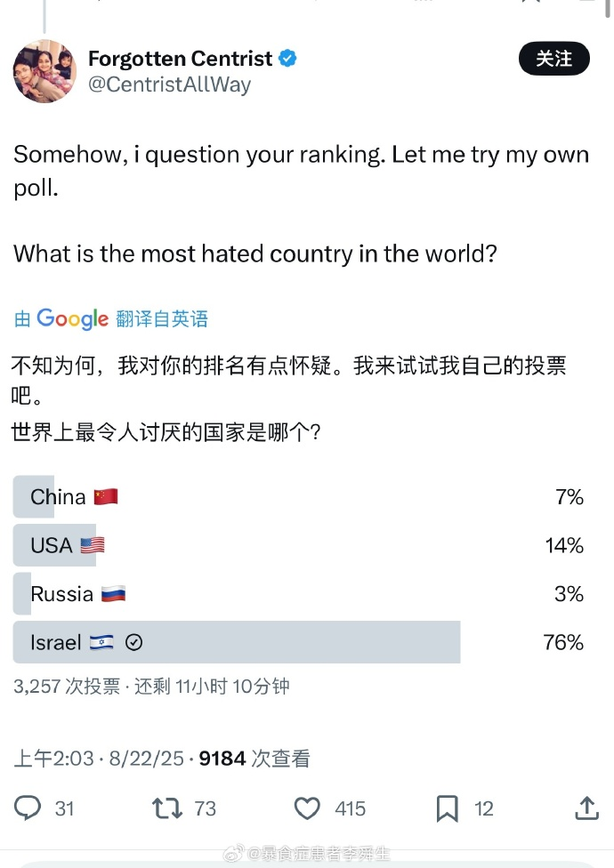The image size is (614, 868).
Task: Select the Israel poll result bar
Action: click(299, 642)
